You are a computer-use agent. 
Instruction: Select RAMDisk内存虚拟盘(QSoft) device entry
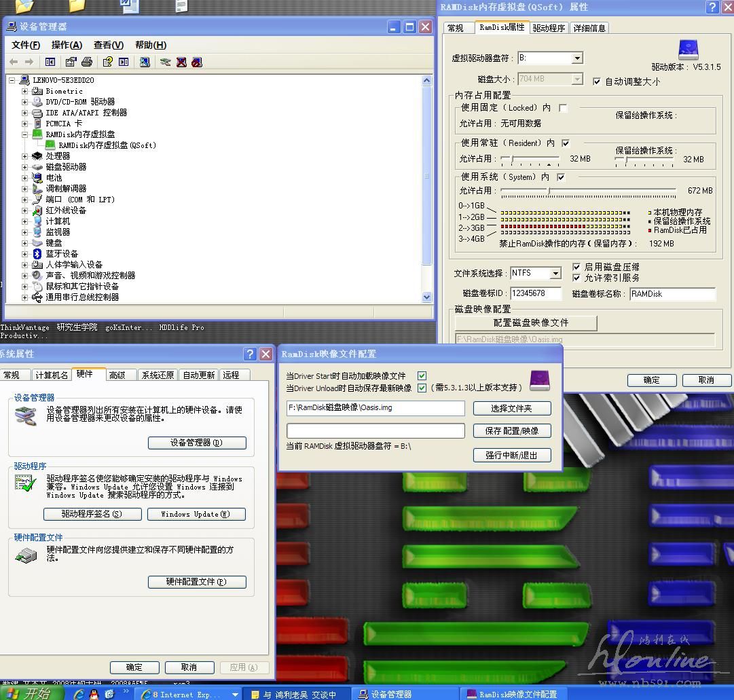(x=107, y=145)
